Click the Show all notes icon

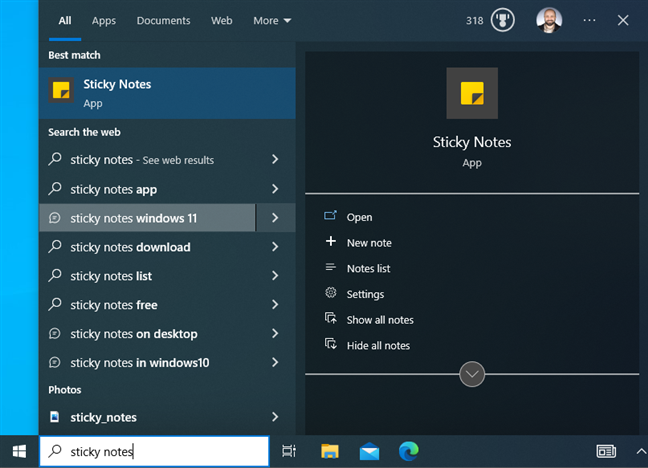331,318
